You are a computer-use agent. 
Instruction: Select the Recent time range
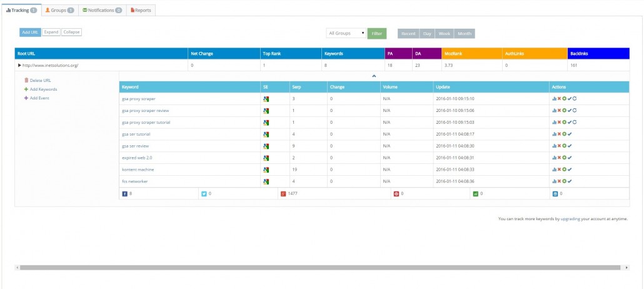pyautogui.click(x=408, y=34)
